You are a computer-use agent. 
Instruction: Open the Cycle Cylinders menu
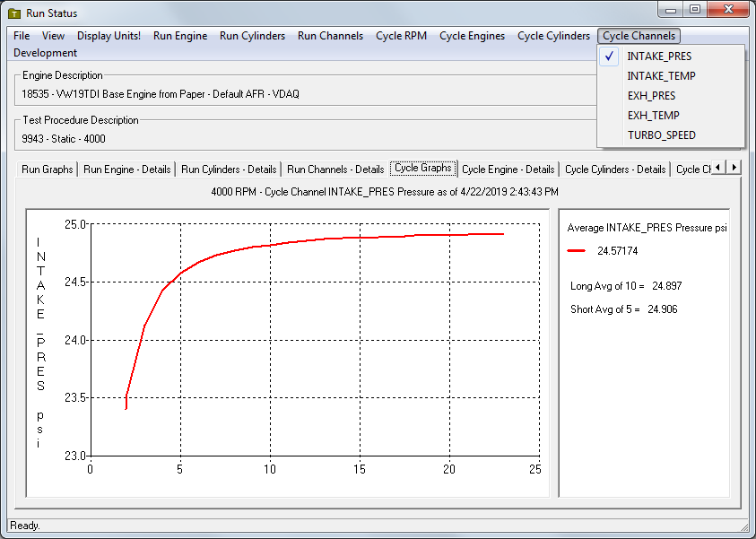point(553,36)
